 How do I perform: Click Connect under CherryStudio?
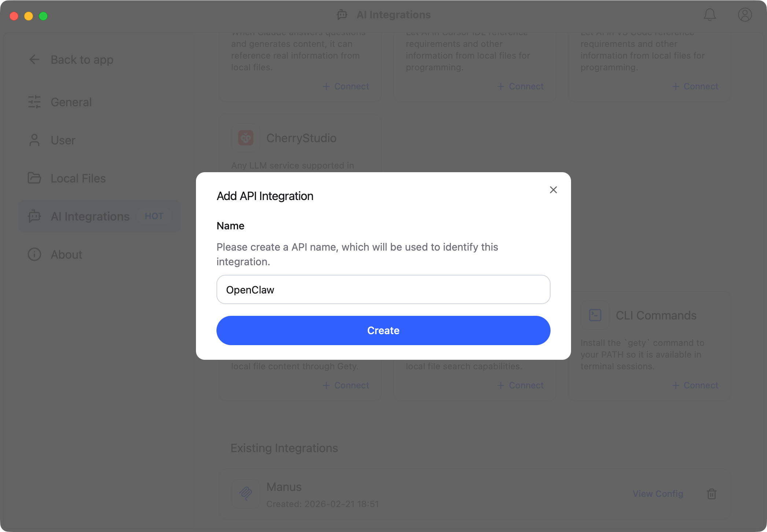click(x=346, y=385)
